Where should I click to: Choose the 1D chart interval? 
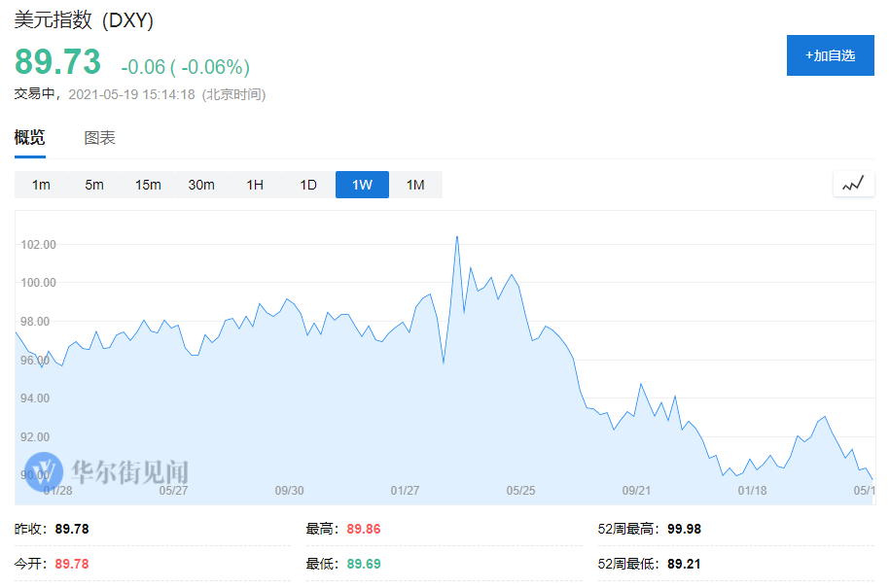click(x=308, y=185)
